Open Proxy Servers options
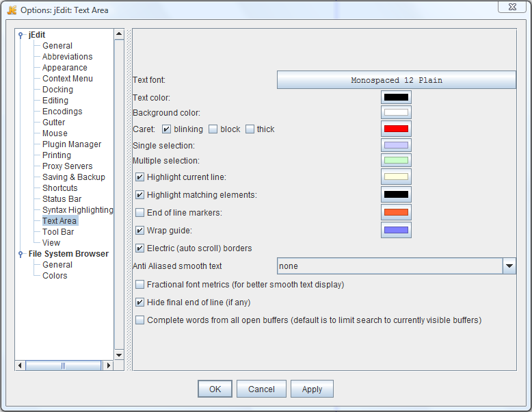 [x=68, y=166]
